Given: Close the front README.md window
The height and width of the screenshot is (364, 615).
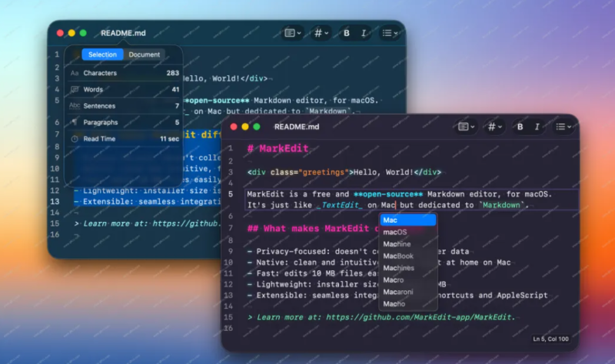Looking at the screenshot, I should (234, 127).
